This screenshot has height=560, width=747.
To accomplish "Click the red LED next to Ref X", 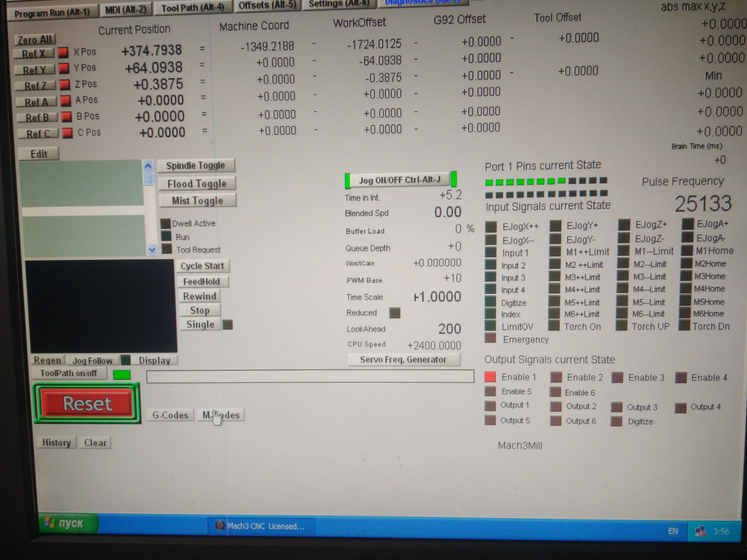I will (x=63, y=53).
